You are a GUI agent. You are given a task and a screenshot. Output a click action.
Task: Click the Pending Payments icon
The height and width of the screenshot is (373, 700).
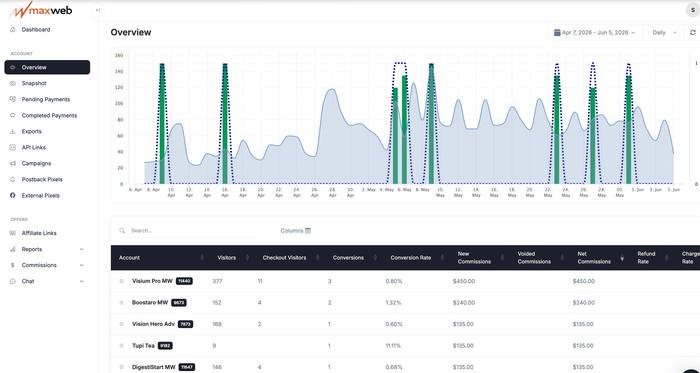click(x=12, y=99)
